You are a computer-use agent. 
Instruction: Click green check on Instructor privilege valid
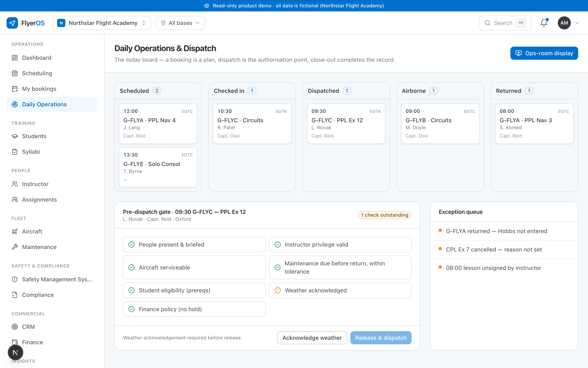click(x=277, y=245)
